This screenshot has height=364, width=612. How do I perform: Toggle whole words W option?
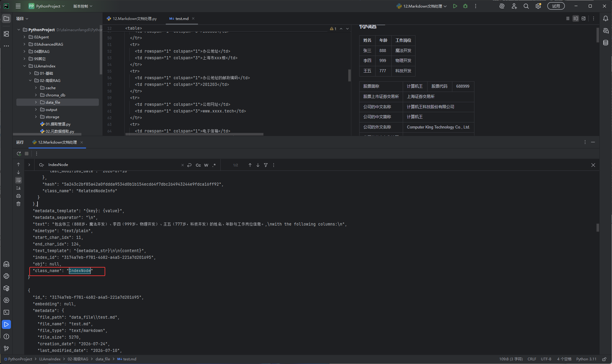(206, 165)
